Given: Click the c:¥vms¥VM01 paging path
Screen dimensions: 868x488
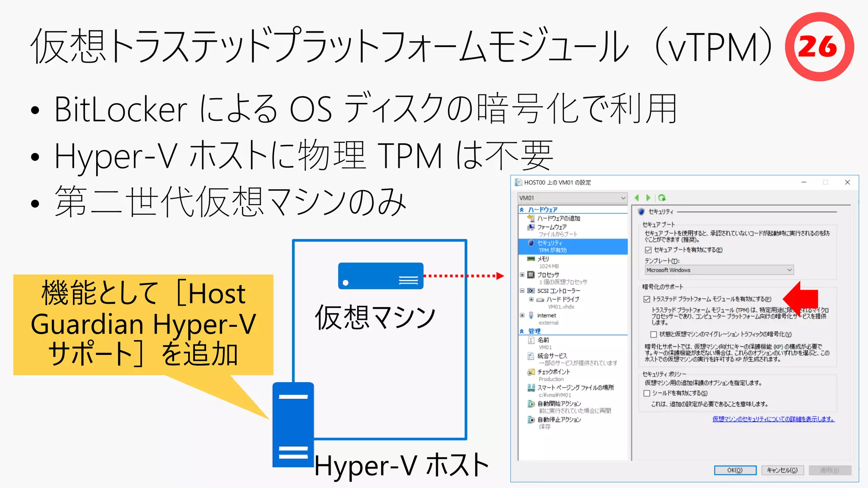Looking at the screenshot, I should pyautogui.click(x=555, y=395).
